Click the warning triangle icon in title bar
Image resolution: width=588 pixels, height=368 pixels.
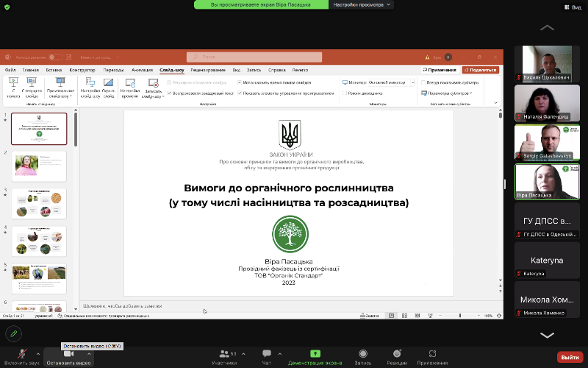point(427,57)
